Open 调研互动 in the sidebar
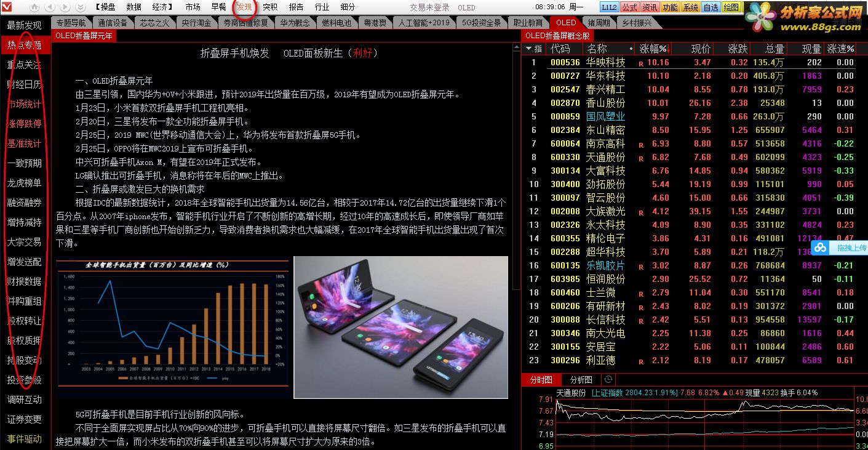 [x=25, y=400]
